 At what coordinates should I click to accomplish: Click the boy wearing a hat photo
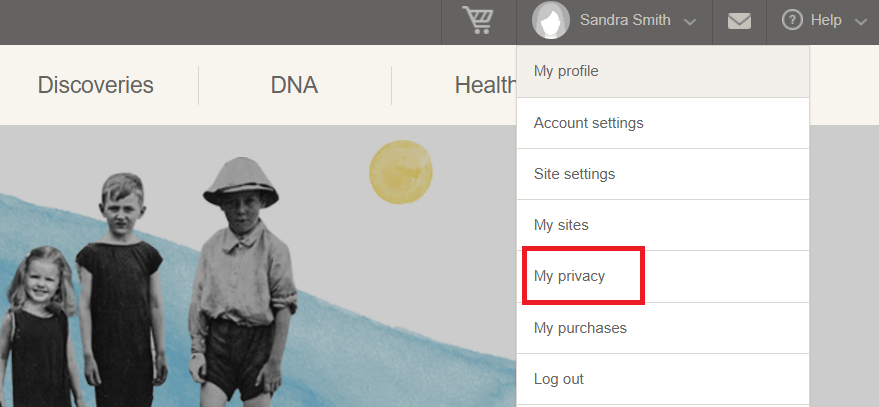pos(242,280)
